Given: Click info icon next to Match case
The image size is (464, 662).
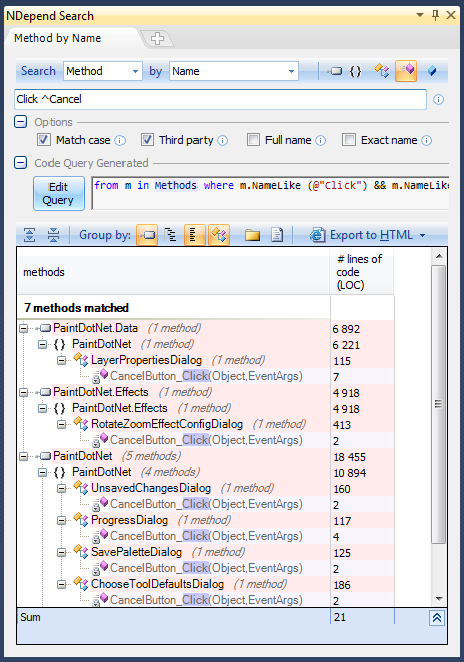Looking at the screenshot, I should pyautogui.click(x=121, y=141).
